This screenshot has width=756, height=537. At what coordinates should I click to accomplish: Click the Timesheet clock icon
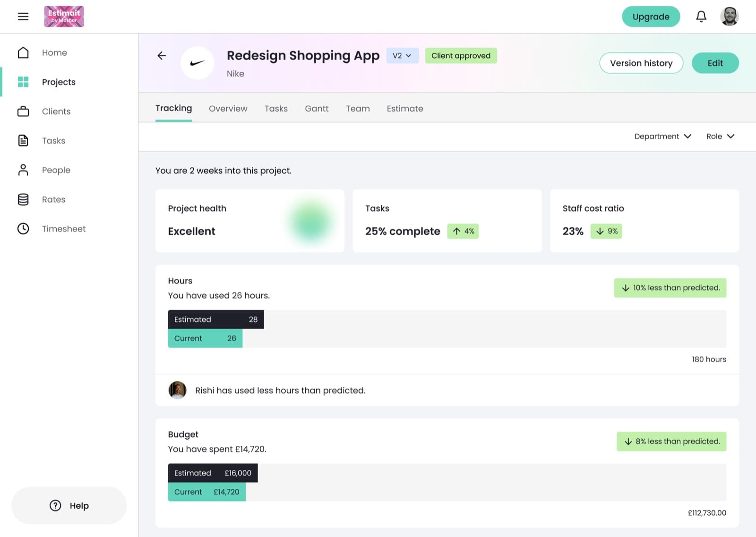point(23,229)
